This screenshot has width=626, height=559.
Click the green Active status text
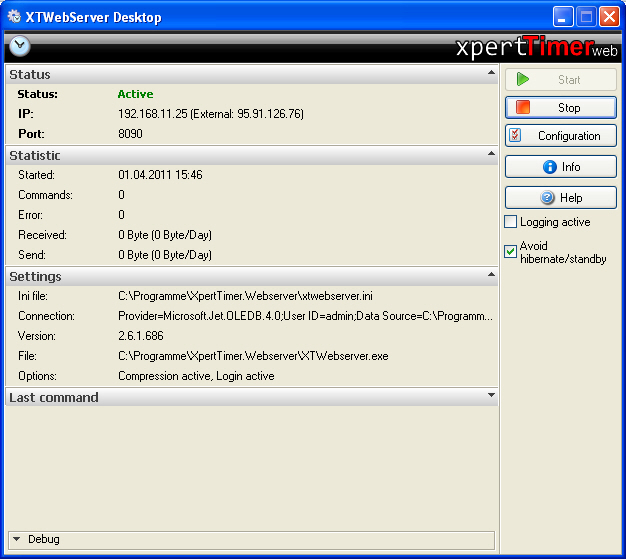click(135, 94)
